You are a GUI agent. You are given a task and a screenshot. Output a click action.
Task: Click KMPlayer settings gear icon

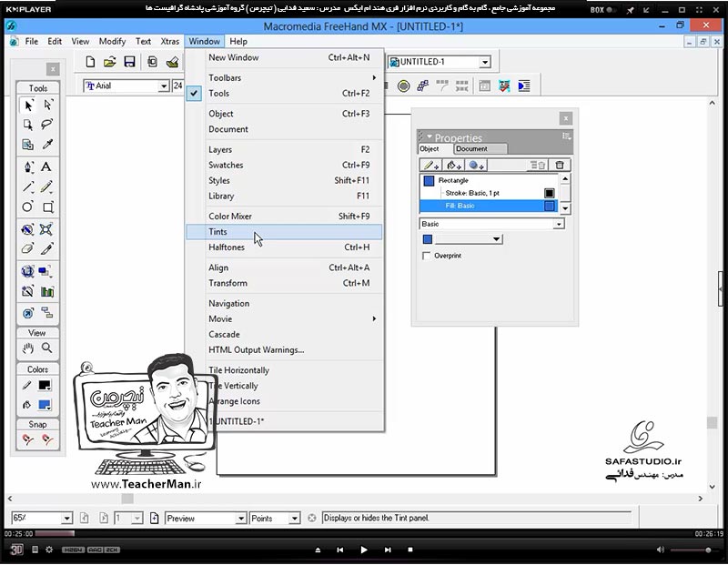pyautogui.click(x=49, y=550)
